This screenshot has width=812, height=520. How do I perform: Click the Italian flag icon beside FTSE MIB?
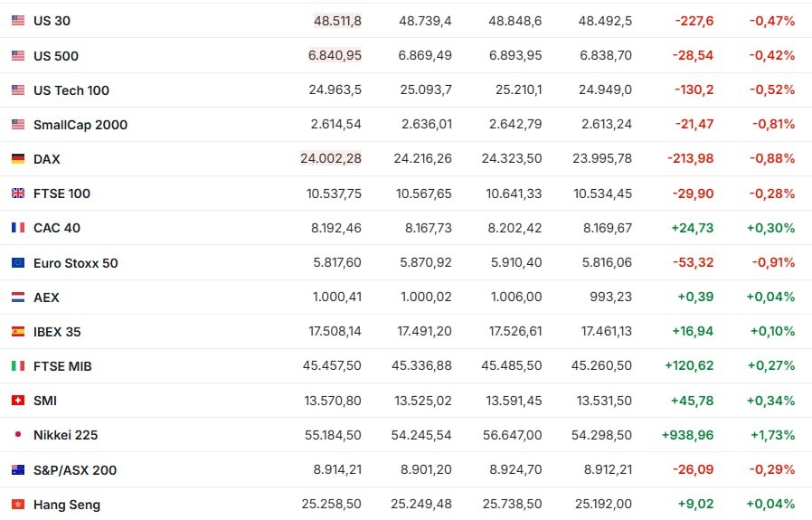(x=18, y=366)
